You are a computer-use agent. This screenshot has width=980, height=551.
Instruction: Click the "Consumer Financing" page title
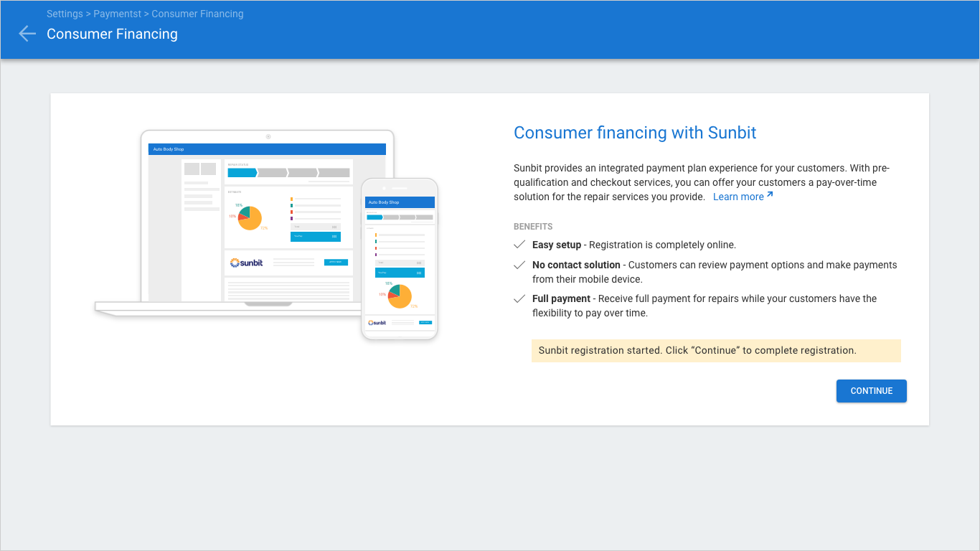tap(112, 34)
